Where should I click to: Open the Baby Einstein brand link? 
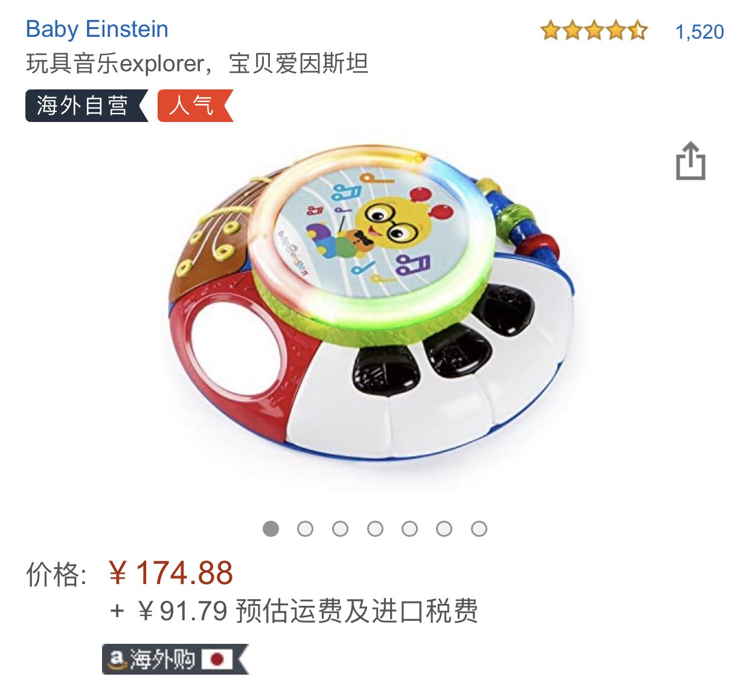97,29
